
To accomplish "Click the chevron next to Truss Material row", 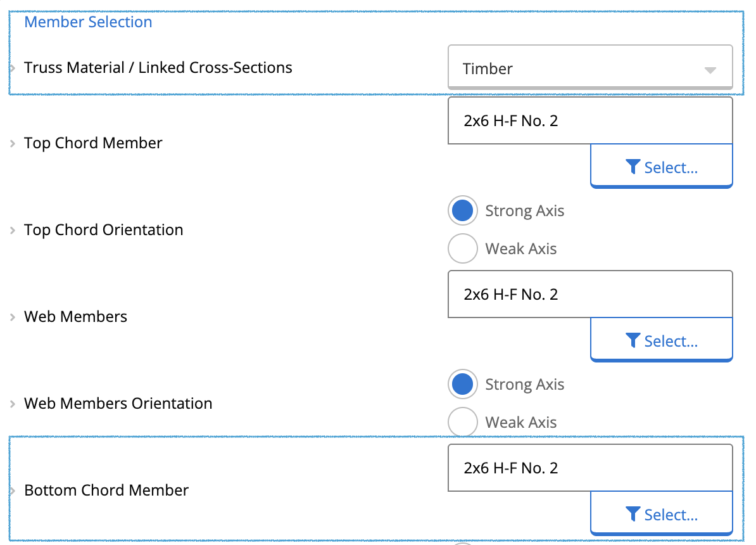I will pos(11,68).
